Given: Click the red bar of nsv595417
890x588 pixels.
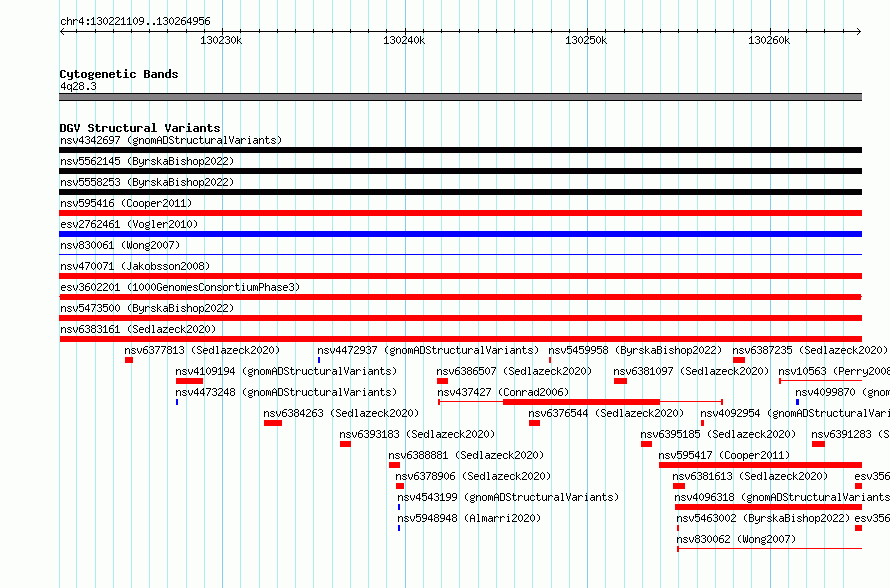Looking at the screenshot, I should [x=761, y=465].
